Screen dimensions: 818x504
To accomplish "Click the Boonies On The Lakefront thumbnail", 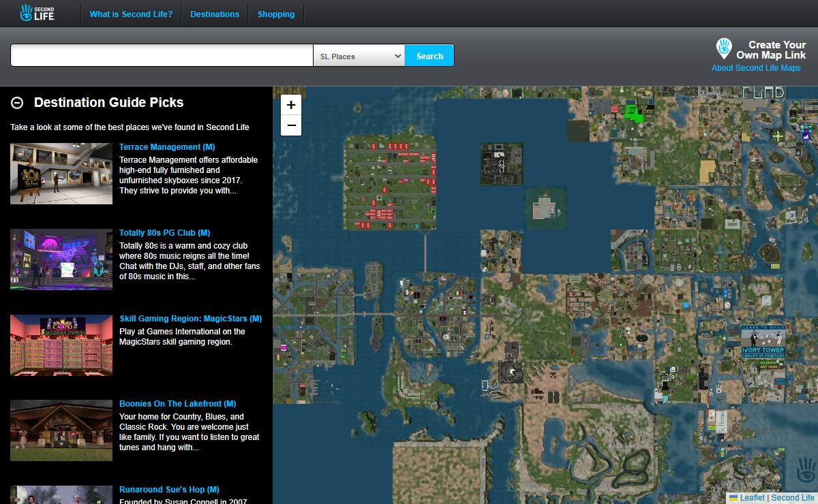I will point(61,430).
